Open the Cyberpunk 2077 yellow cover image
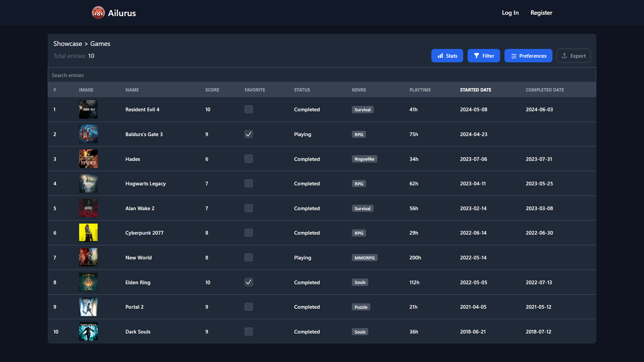 (88, 233)
